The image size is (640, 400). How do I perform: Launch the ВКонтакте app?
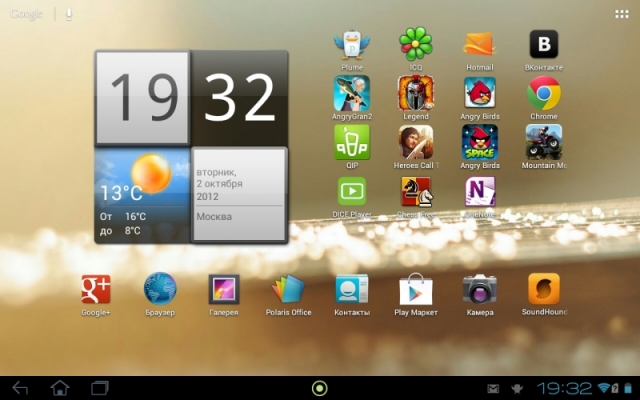(543, 45)
